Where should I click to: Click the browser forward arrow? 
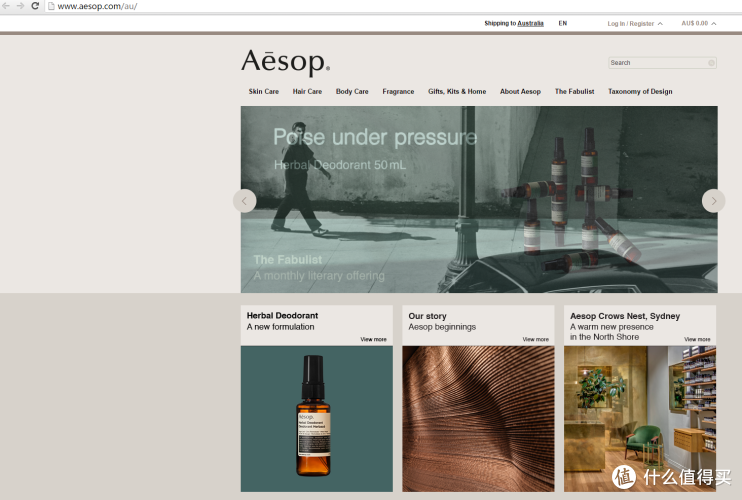click(x=20, y=6)
